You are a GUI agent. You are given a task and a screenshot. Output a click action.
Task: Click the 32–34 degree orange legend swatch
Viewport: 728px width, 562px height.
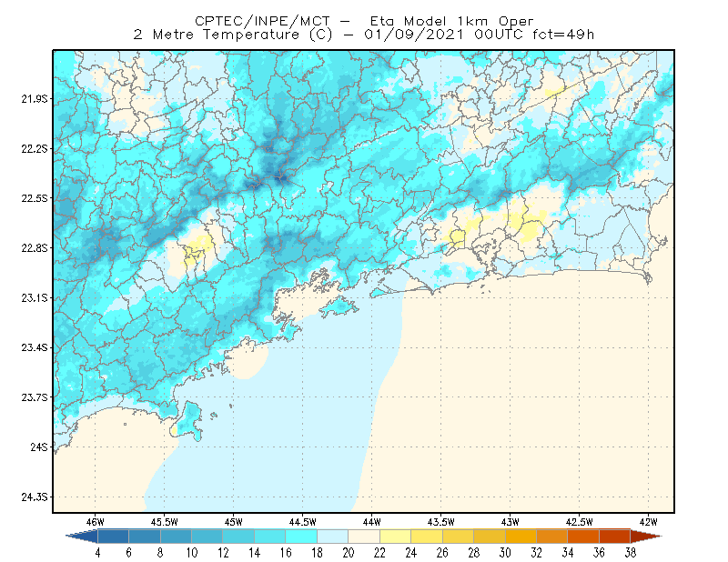coord(552,537)
